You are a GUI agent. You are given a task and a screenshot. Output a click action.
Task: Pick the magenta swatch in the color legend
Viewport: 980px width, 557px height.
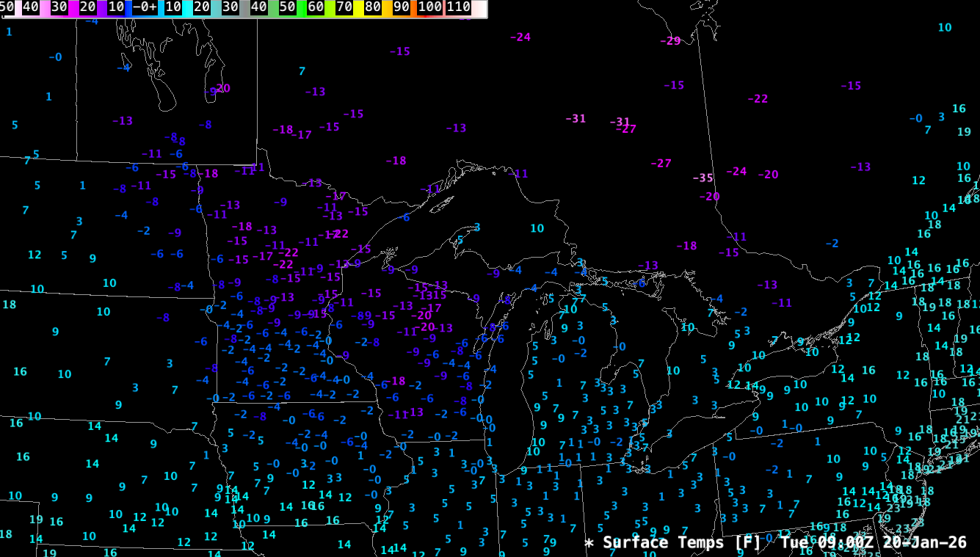click(x=72, y=7)
